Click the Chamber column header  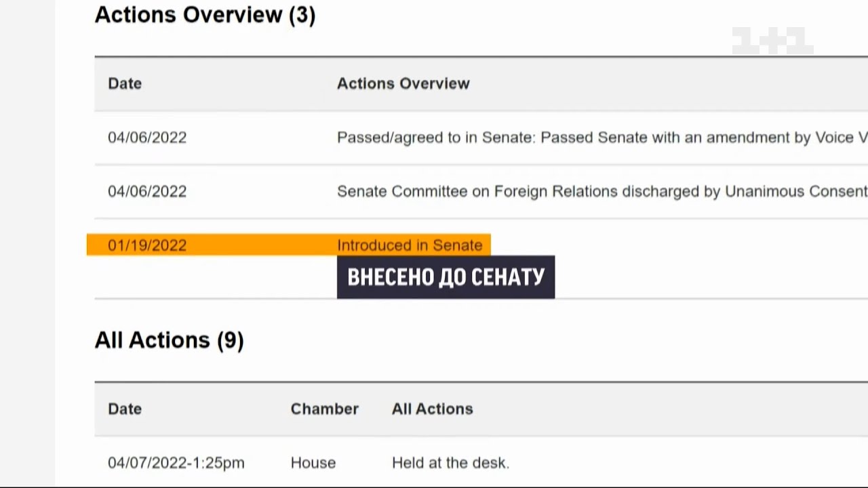click(324, 409)
